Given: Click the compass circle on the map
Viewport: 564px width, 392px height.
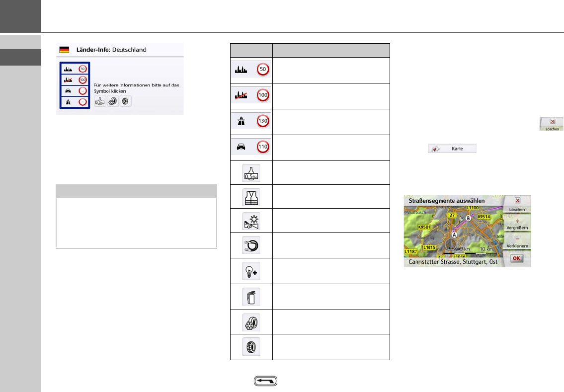Looking at the screenshot, I should [x=450, y=245].
